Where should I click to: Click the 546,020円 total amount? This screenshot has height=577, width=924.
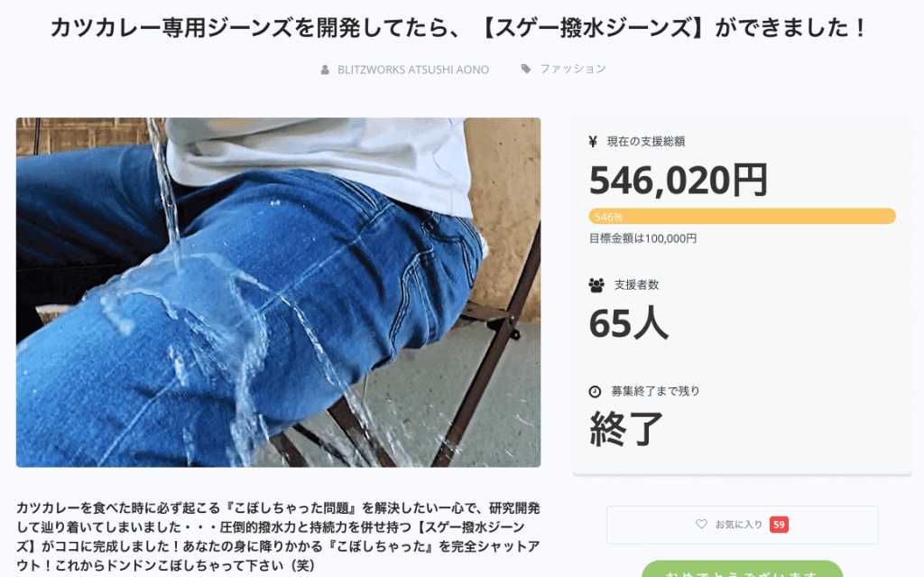point(679,180)
